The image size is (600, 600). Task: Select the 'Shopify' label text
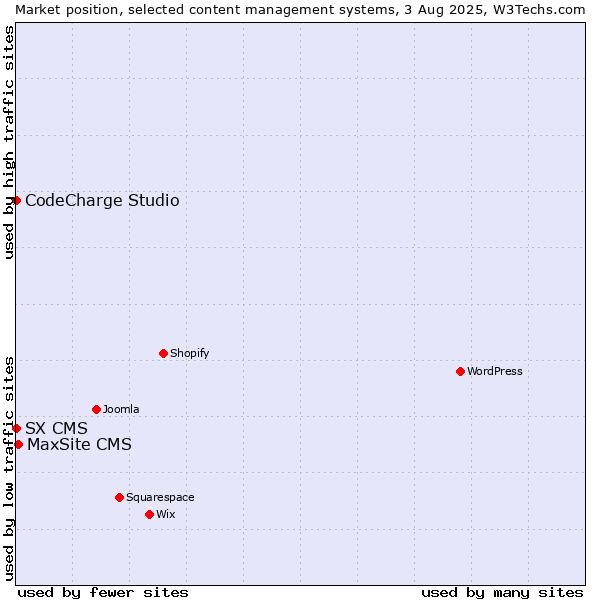(x=189, y=353)
